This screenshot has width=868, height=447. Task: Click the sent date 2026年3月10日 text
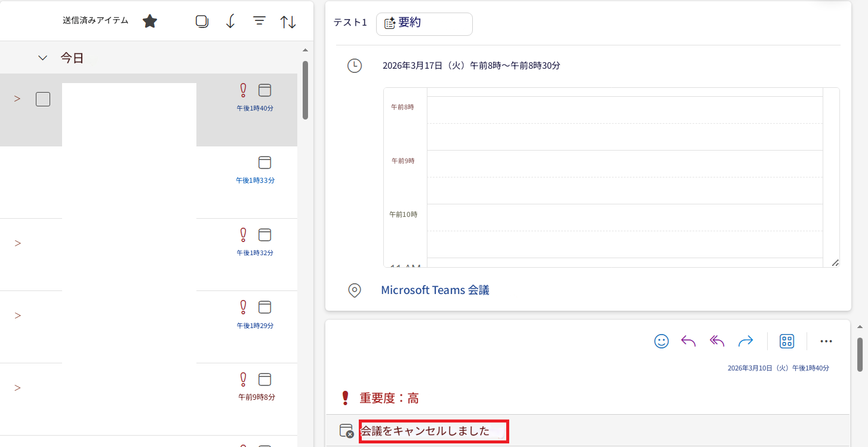click(x=778, y=368)
